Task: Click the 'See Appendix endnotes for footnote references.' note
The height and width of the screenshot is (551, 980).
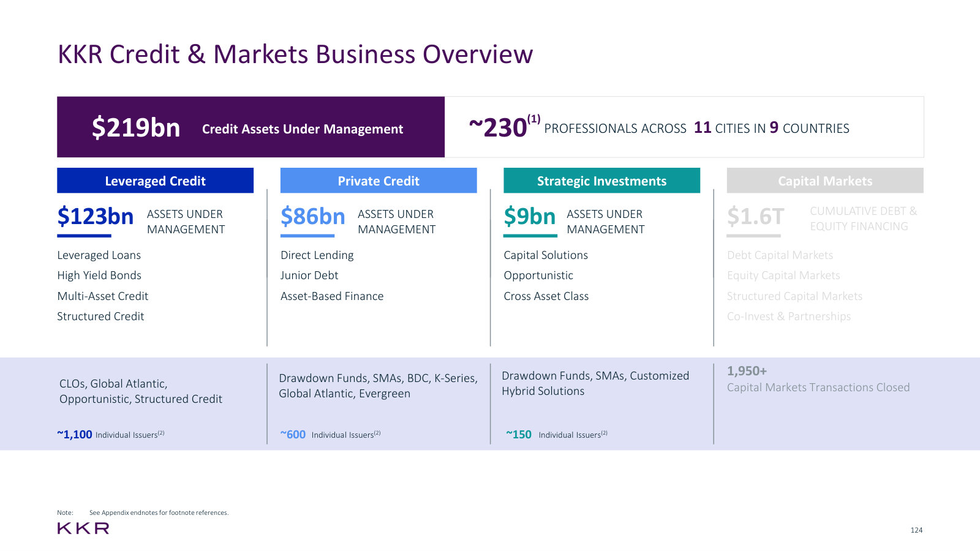Action: point(159,513)
